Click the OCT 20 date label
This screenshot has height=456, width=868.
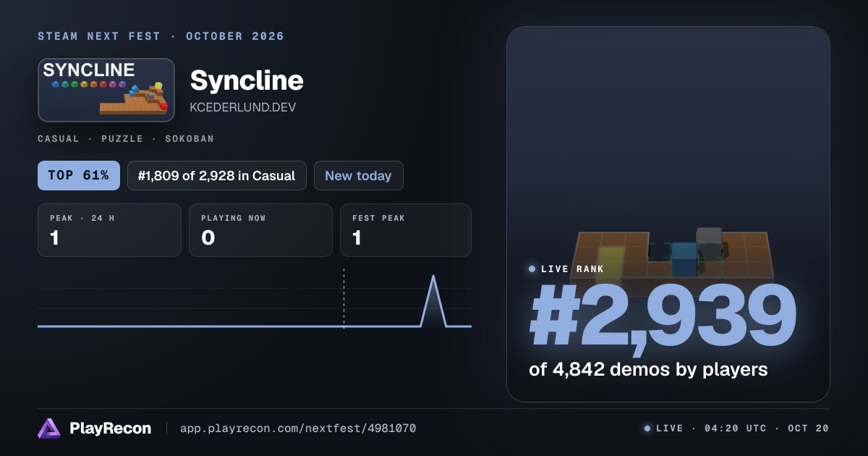[x=809, y=428]
